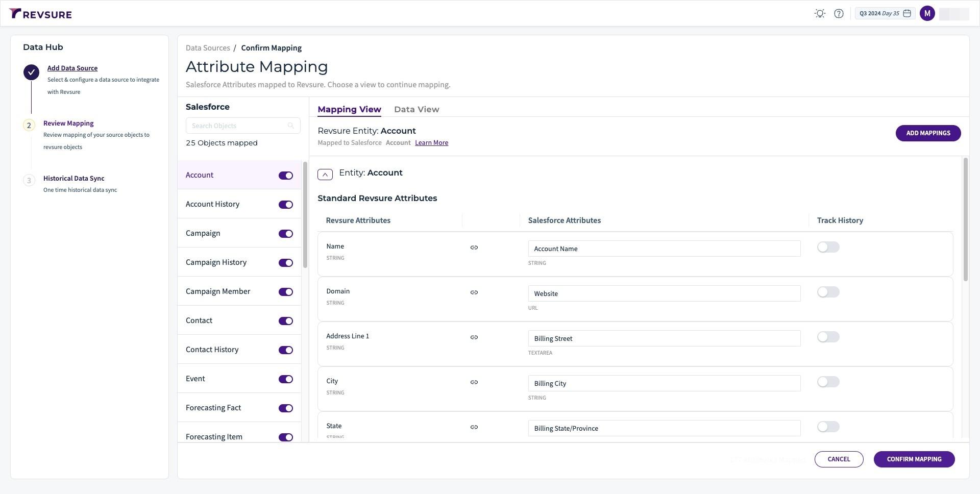980x494 pixels.
Task: Click the Revsure Attributes column header
Action: (x=358, y=220)
